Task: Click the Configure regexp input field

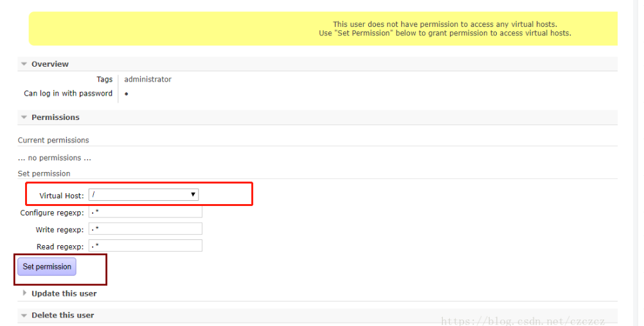Action: (x=145, y=212)
